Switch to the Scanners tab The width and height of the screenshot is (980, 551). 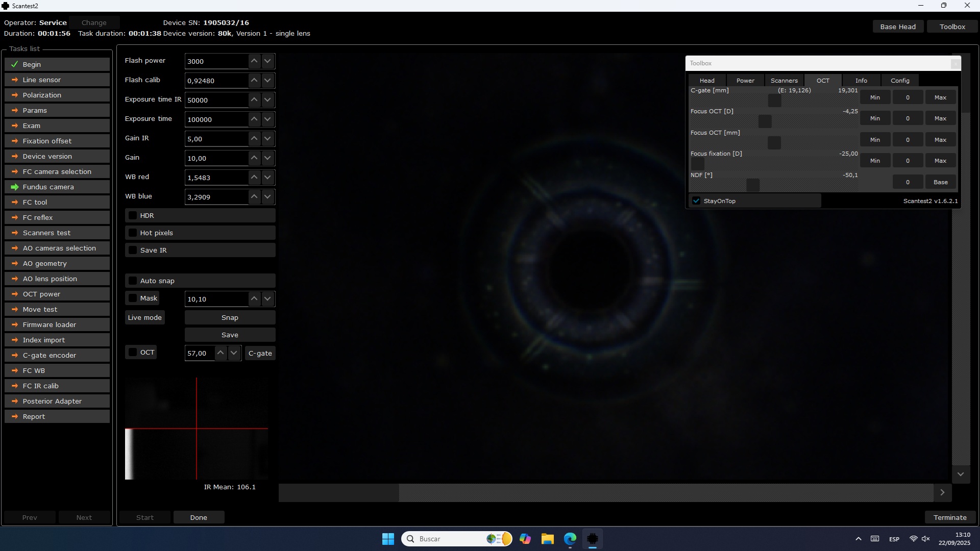[784, 81]
